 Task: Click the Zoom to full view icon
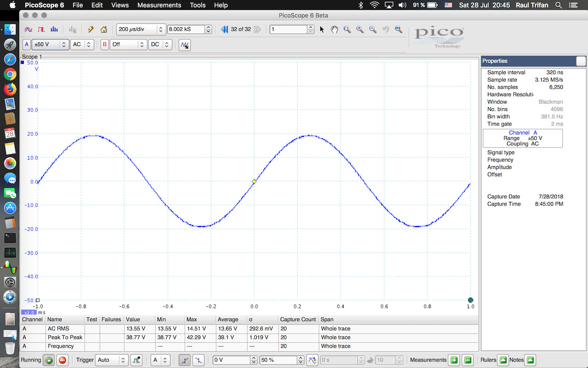(398, 29)
